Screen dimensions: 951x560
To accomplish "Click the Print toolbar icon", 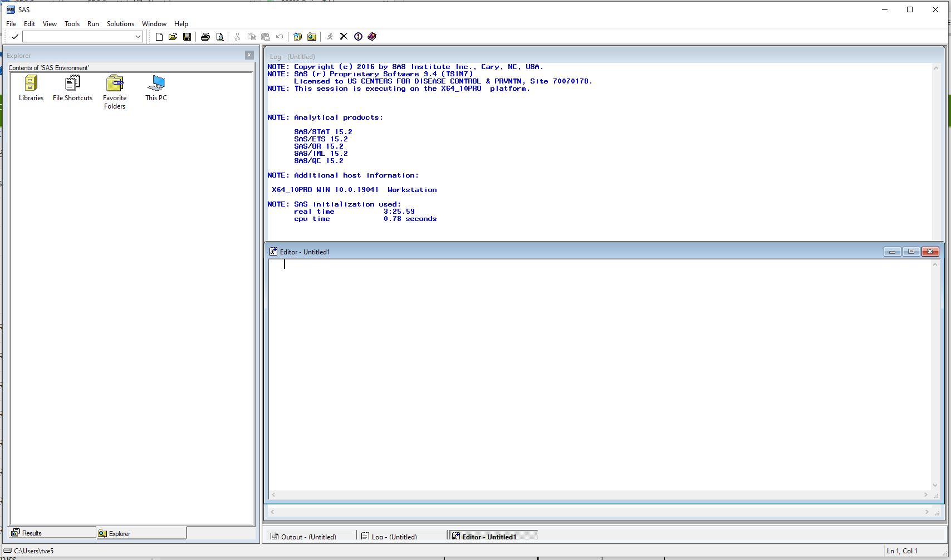I will 205,37.
